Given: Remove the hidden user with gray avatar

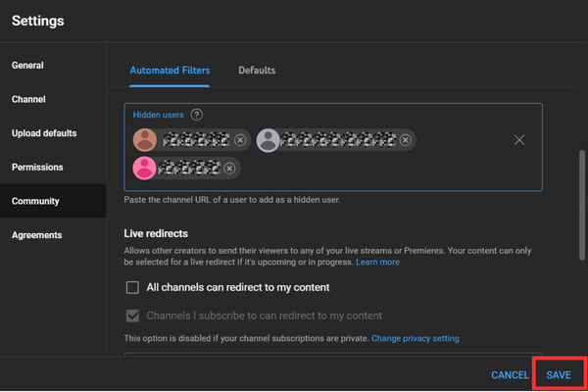Looking at the screenshot, I should click(x=405, y=140).
